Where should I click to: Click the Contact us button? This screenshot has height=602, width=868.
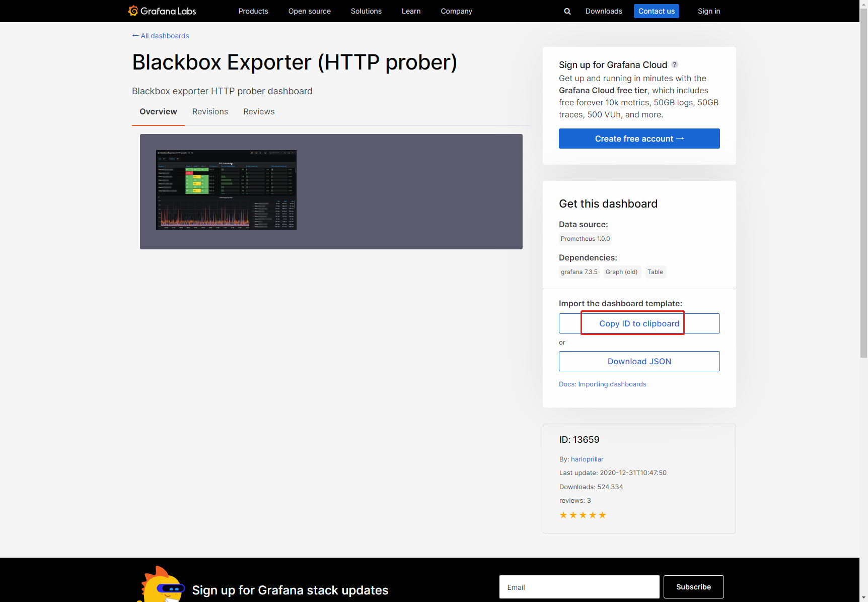point(657,11)
